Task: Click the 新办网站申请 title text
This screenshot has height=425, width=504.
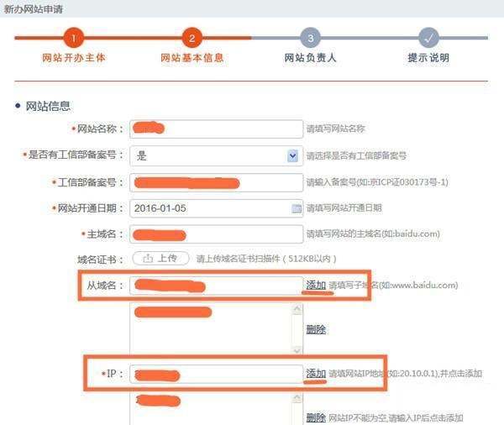Action: pyautogui.click(x=33, y=9)
